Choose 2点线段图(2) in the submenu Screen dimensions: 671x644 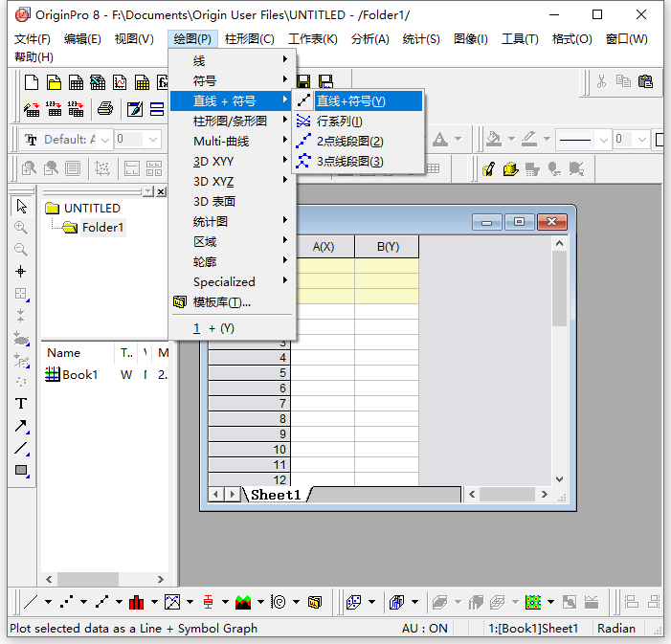click(x=358, y=142)
